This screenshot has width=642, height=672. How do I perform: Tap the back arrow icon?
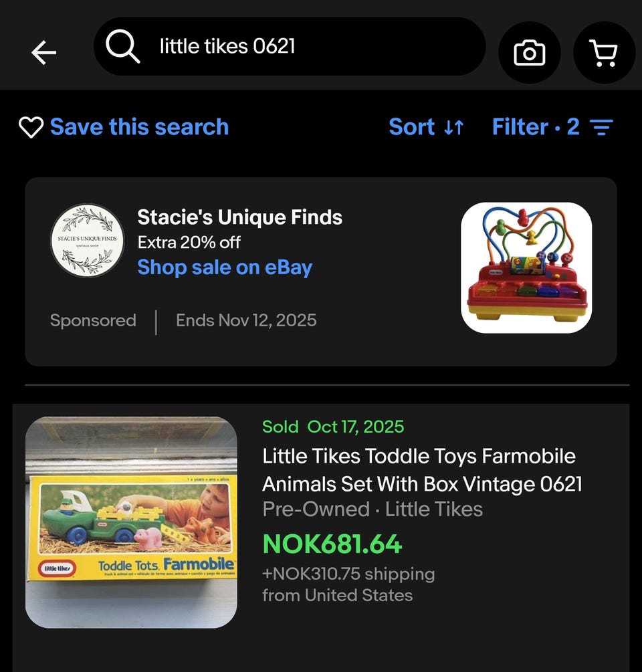43,53
